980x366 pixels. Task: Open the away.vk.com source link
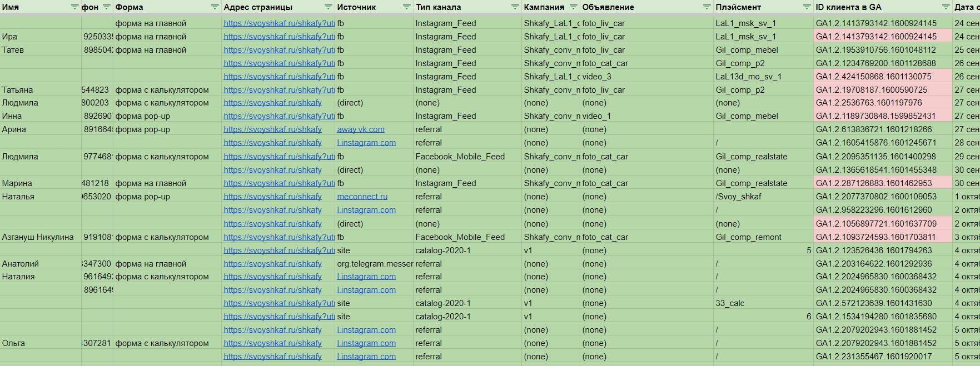coord(360,129)
